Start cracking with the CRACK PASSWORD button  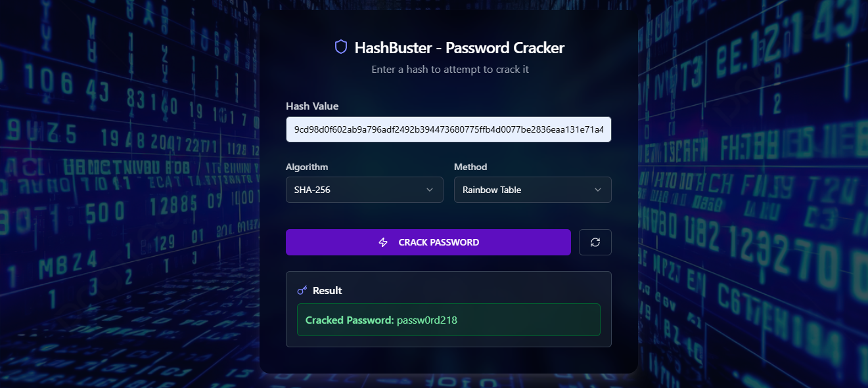(428, 242)
